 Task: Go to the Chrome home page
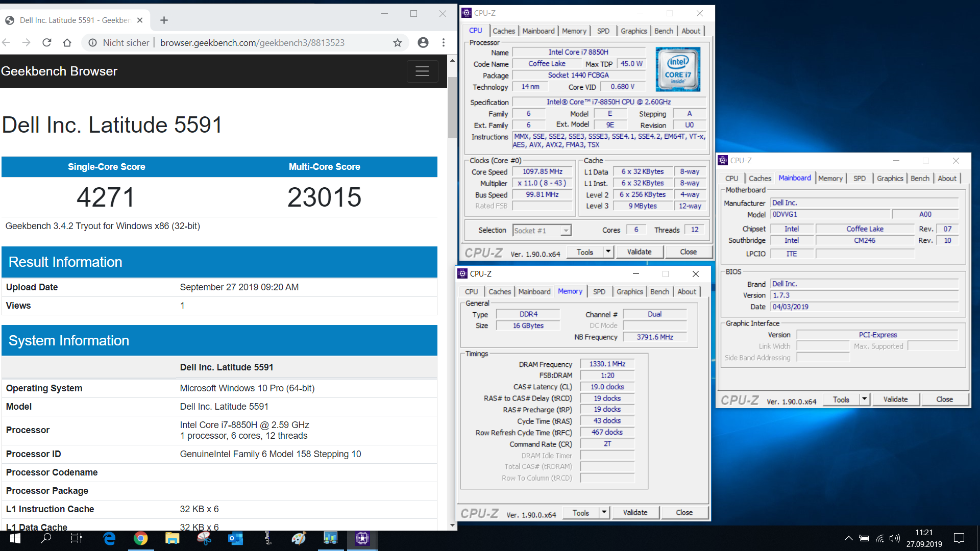pos(67,43)
